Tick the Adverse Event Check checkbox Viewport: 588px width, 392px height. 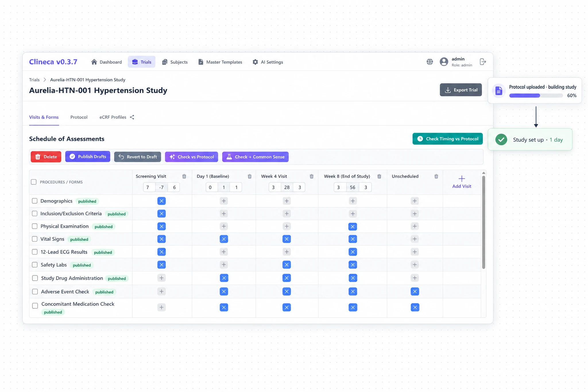point(35,291)
